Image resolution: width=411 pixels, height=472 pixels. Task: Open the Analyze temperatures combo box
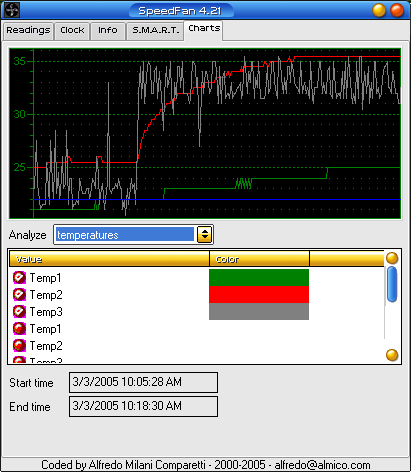pyautogui.click(x=133, y=235)
